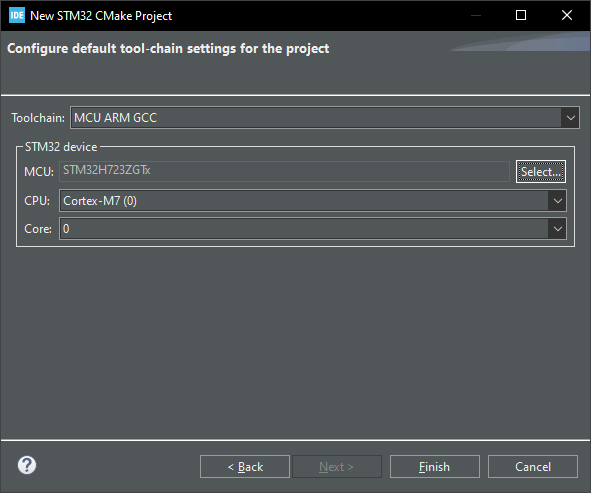591x493 pixels.
Task: Expand the CPU dropdown arrow
Action: [x=557, y=201]
